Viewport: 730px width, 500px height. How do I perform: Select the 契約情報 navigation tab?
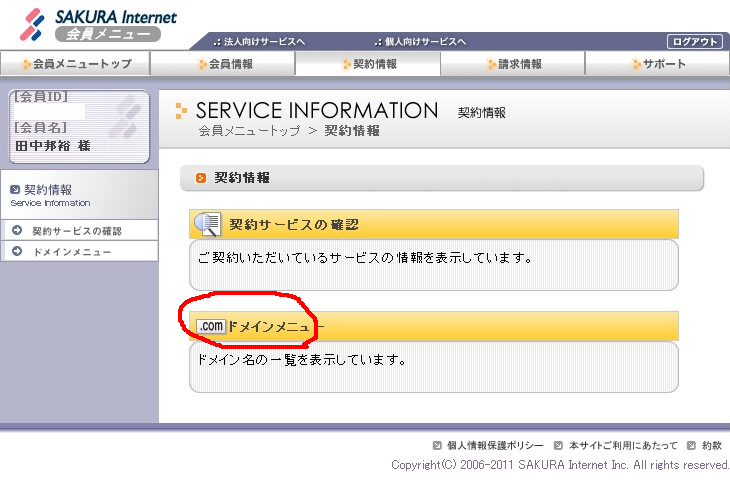click(x=368, y=64)
